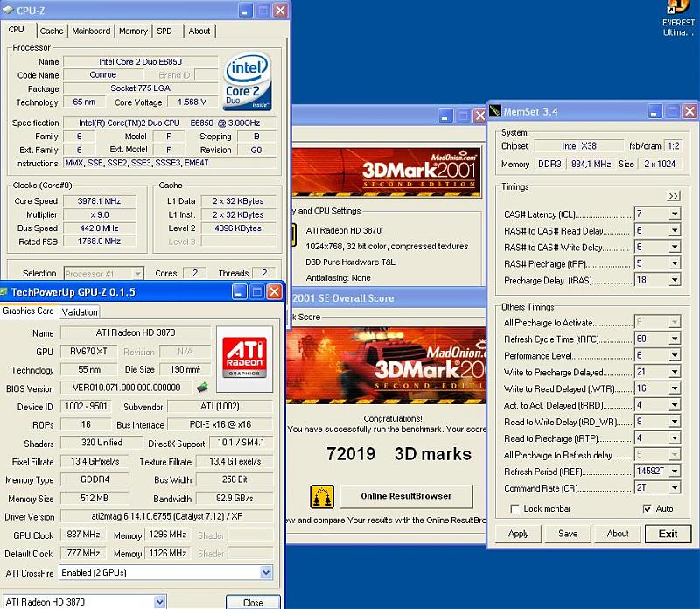Click the processor name Intel Core 2 Duo E6850
This screenshot has height=609, width=700.
pos(141,61)
